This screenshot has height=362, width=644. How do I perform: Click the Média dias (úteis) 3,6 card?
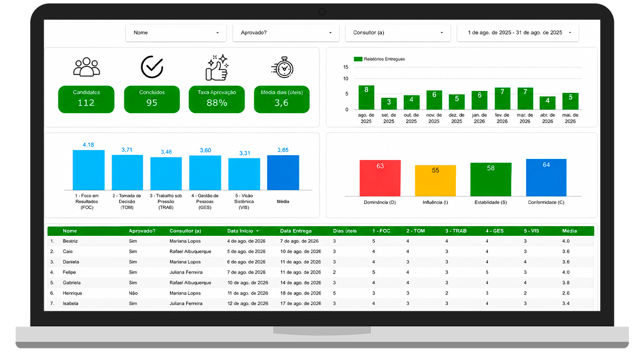coord(282,99)
